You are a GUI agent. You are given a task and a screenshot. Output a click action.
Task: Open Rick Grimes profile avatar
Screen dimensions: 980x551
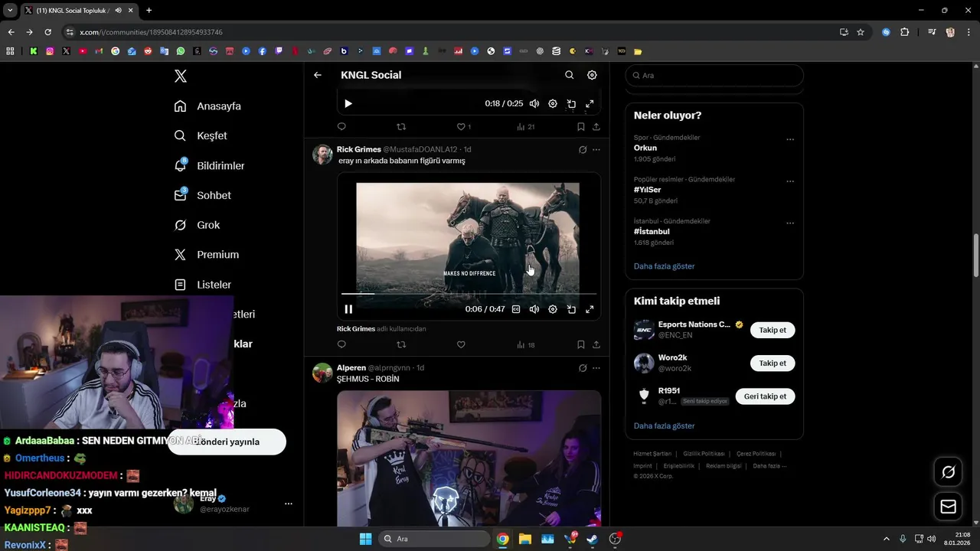(322, 155)
